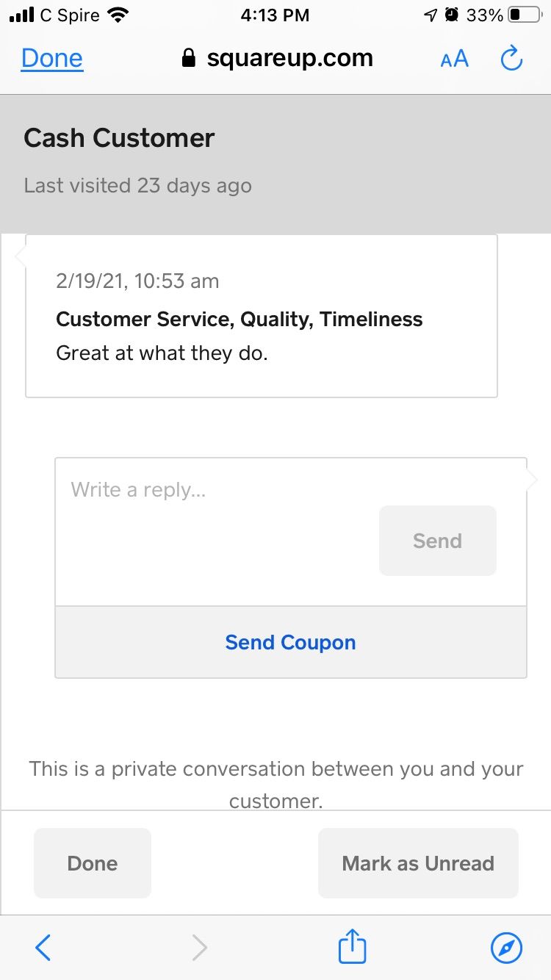
Task: Tap the Wi-Fi icon in status bar
Action: [x=117, y=15]
